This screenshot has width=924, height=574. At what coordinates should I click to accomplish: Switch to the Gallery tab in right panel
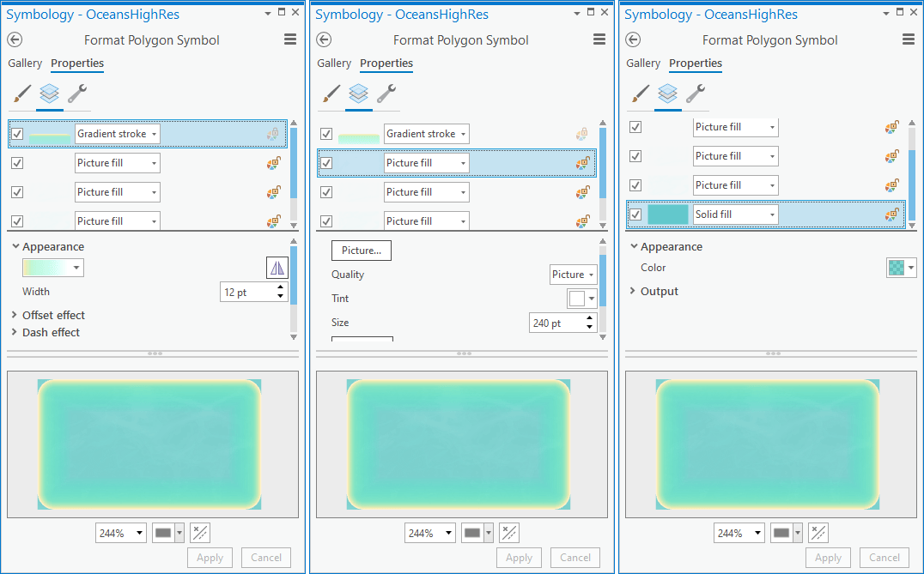pyautogui.click(x=643, y=63)
